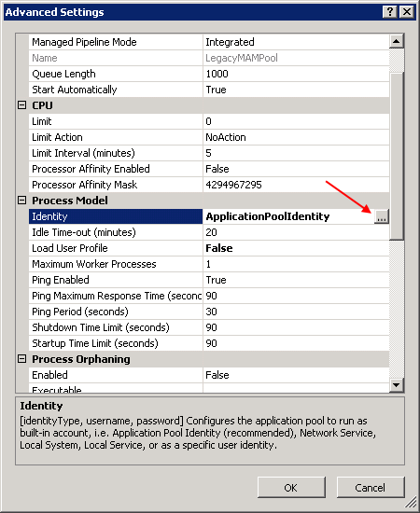Click the CPU category header

pos(43,105)
